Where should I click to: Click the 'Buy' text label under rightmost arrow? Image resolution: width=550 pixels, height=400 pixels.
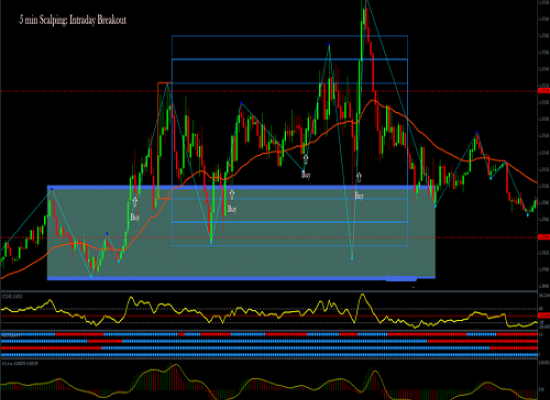coord(359,196)
